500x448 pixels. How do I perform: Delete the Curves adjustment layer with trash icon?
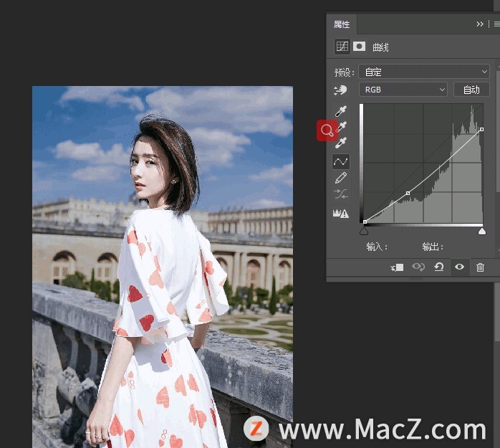(x=480, y=267)
